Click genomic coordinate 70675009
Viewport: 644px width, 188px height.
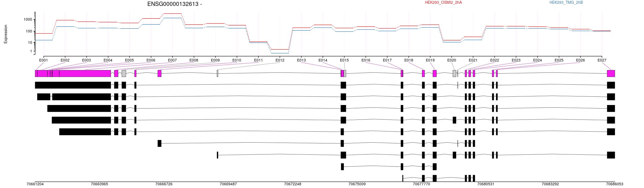click(x=357, y=184)
